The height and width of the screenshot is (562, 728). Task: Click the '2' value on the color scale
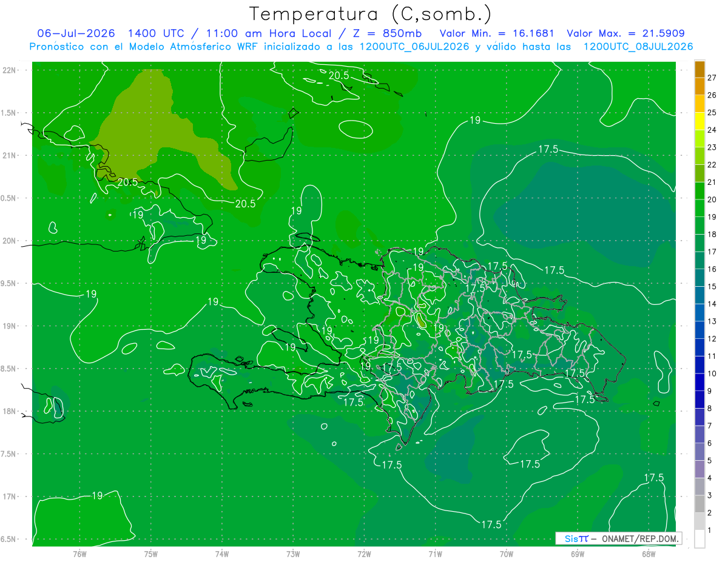pyautogui.click(x=710, y=513)
